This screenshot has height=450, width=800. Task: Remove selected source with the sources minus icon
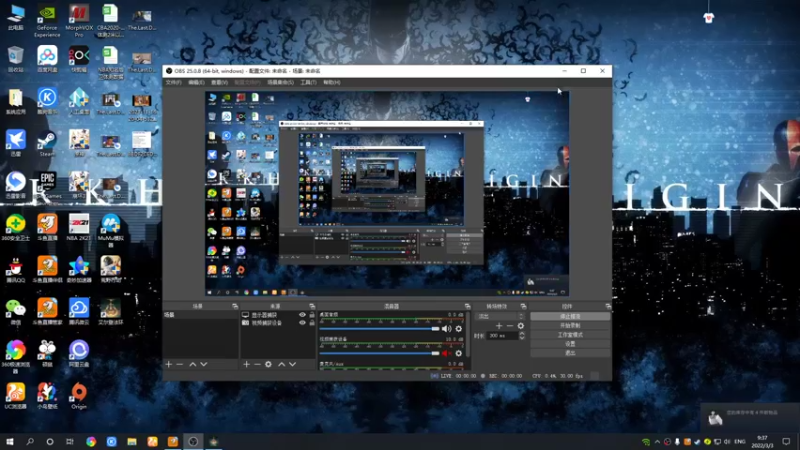(x=257, y=364)
